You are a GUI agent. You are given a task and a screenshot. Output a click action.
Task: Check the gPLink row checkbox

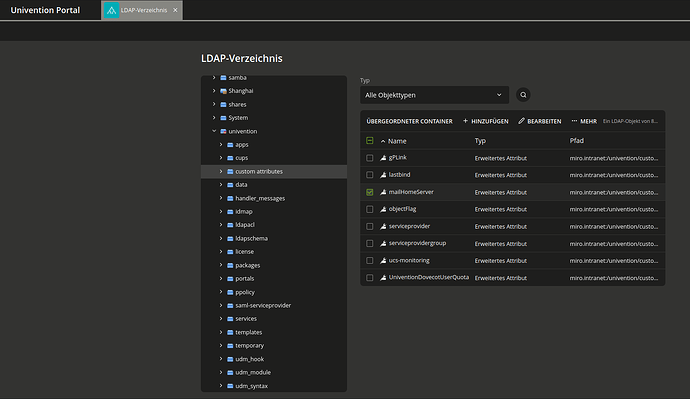pyautogui.click(x=370, y=158)
